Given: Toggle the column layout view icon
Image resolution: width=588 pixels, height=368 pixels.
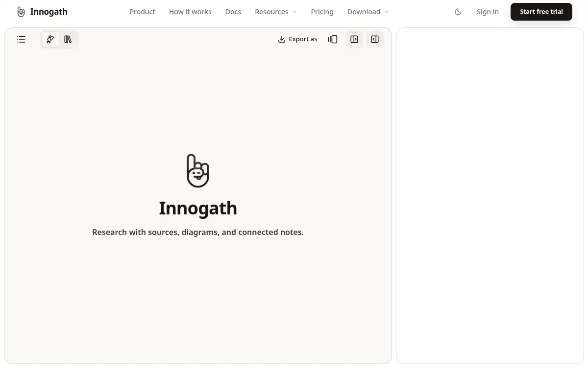Looking at the screenshot, I should coord(333,39).
